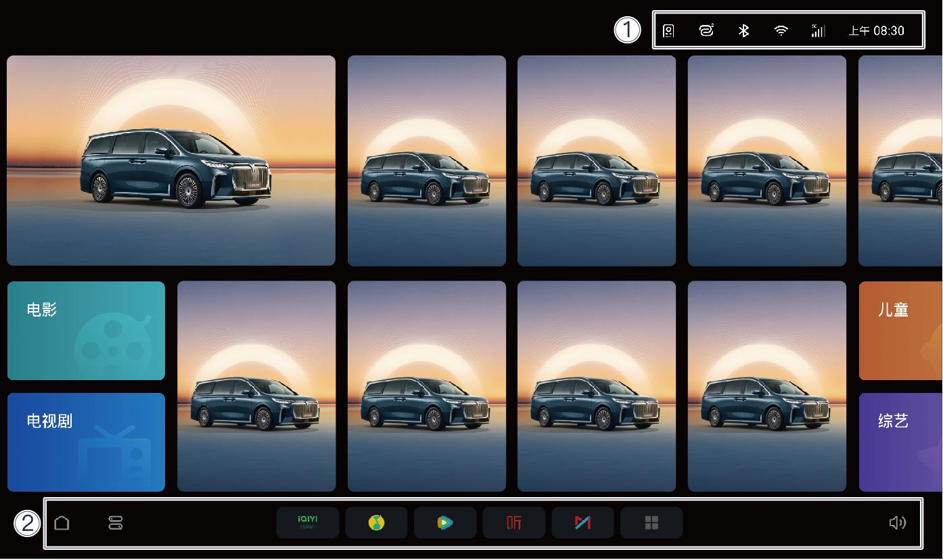Open the all apps grid icon
This screenshot has width=943, height=560.
click(x=651, y=523)
